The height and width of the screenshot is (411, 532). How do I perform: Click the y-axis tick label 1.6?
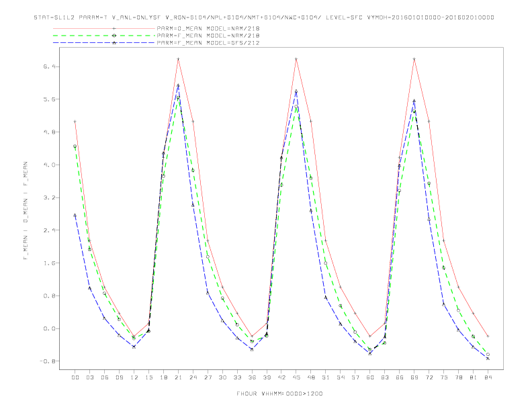pos(49,263)
